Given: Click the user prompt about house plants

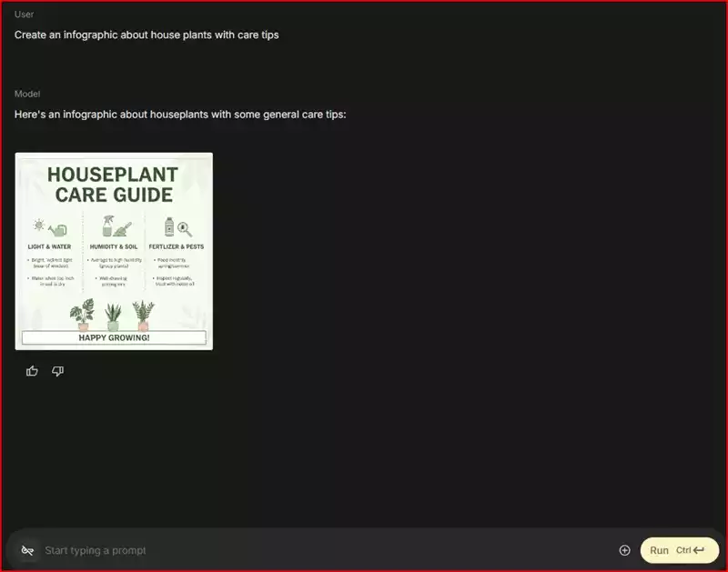Looking at the screenshot, I should click(147, 35).
